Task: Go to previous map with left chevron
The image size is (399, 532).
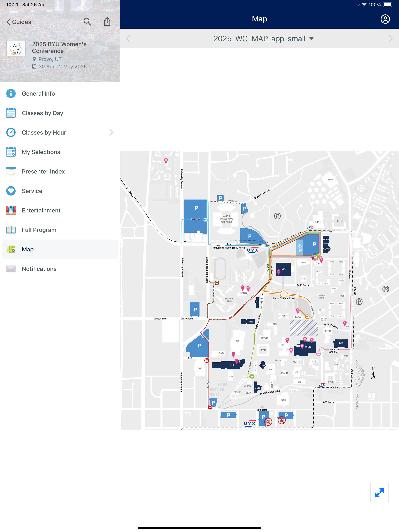Action: point(128,39)
